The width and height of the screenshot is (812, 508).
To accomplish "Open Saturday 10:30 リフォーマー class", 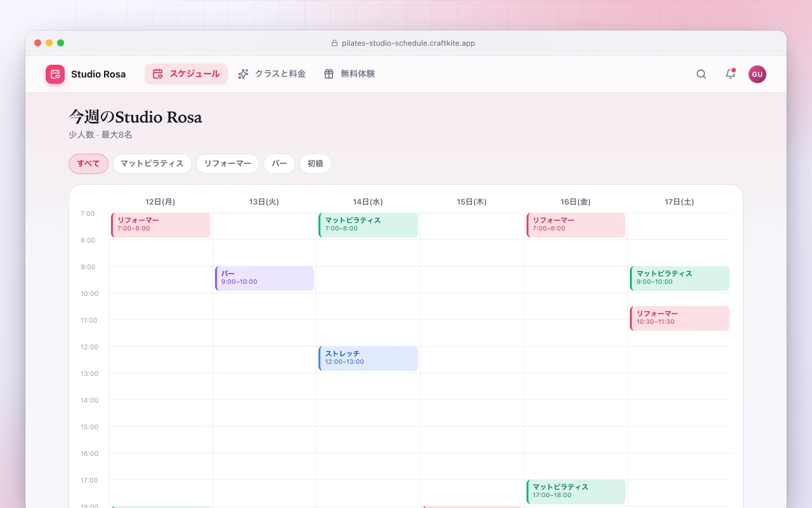I will 679,319.
